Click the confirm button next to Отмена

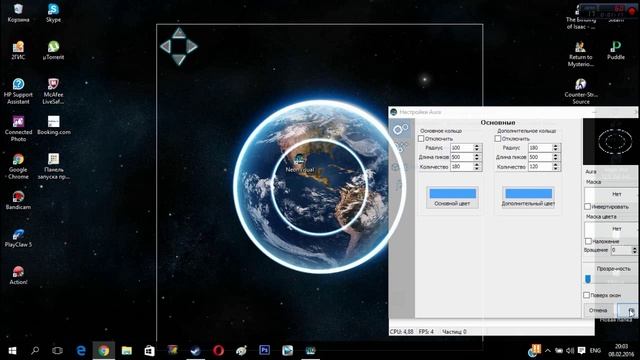pos(628,310)
